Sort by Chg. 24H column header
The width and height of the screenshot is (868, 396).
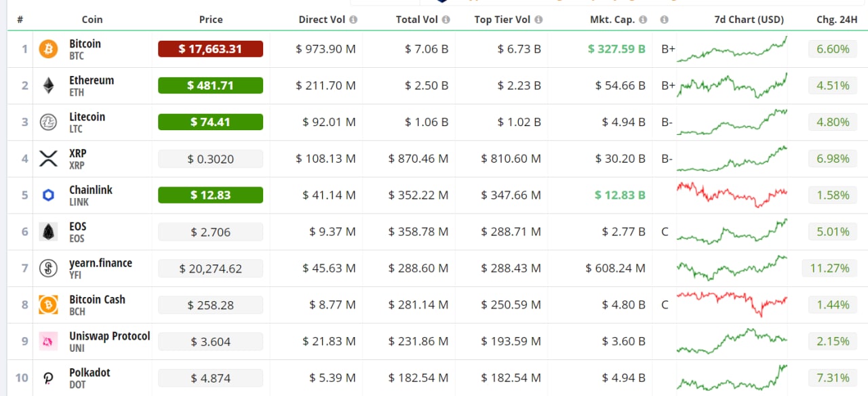837,20
